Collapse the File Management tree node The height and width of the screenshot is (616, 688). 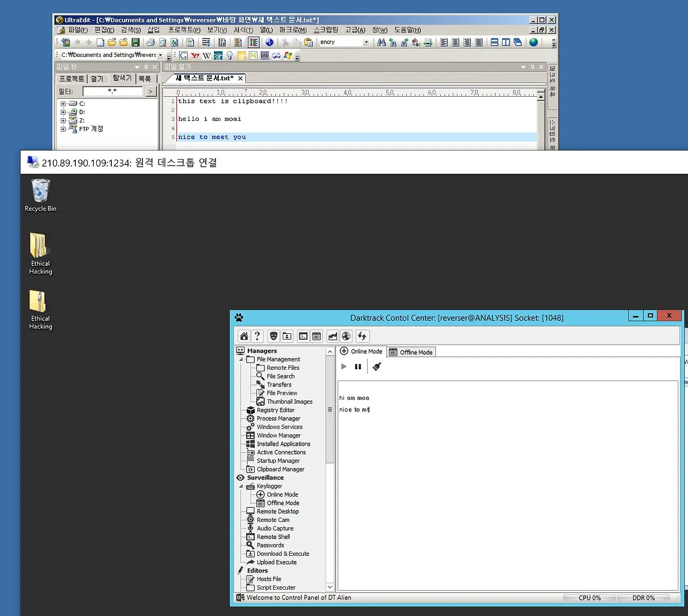pos(241,360)
